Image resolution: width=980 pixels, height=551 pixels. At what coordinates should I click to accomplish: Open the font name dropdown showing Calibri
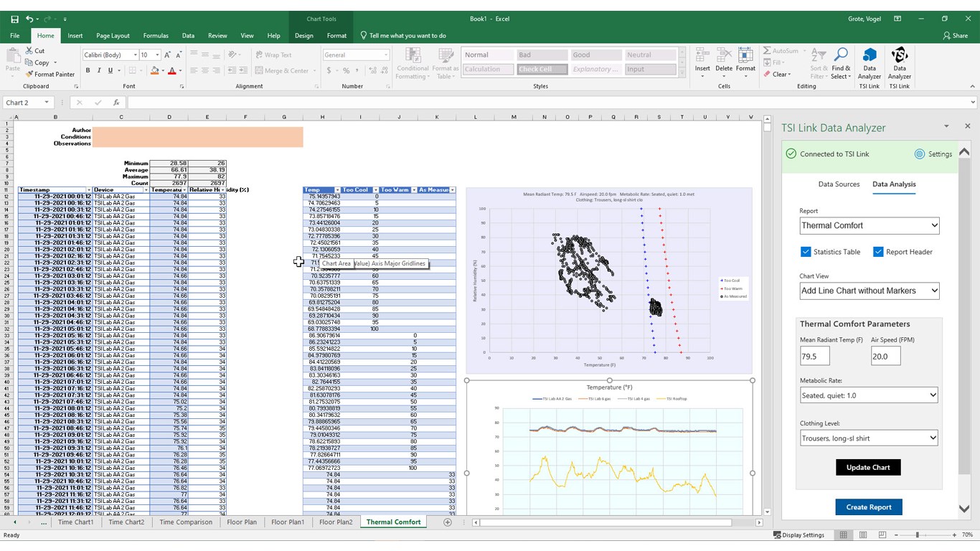tap(135, 55)
